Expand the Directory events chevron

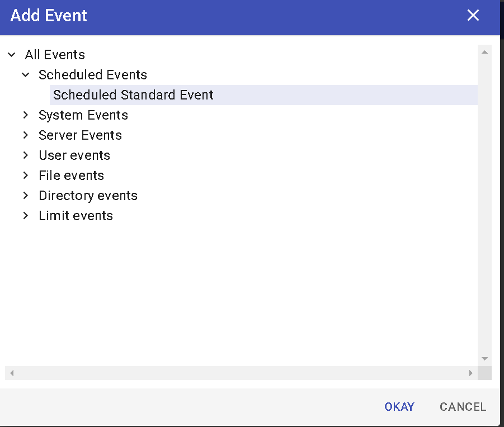tap(26, 196)
